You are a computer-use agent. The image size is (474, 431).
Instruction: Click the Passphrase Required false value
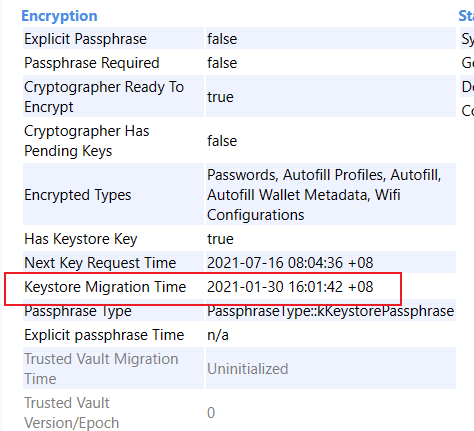coord(222,63)
